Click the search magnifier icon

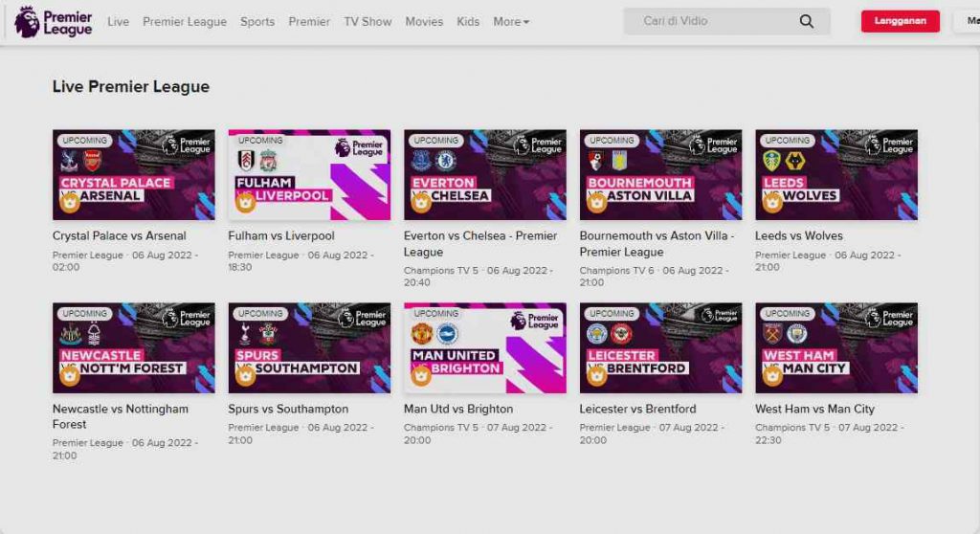coord(806,21)
